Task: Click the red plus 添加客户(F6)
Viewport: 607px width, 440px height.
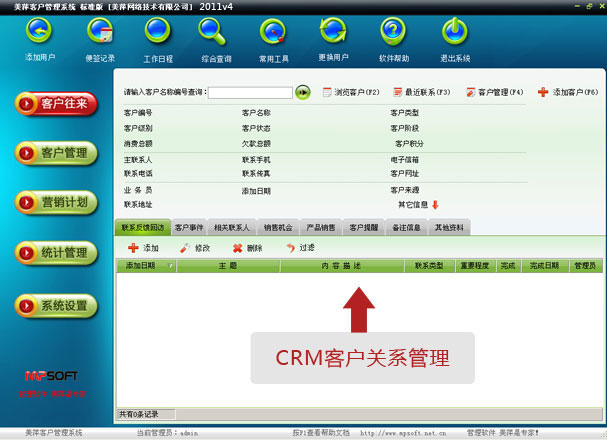Action: click(x=543, y=92)
